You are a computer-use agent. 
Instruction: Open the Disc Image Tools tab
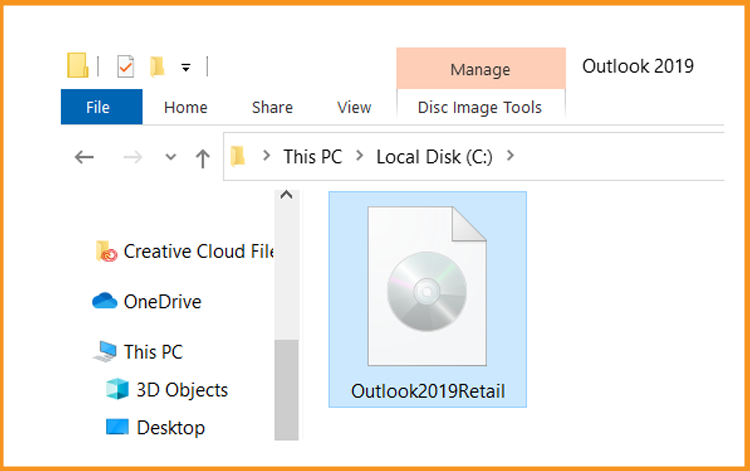(480, 107)
